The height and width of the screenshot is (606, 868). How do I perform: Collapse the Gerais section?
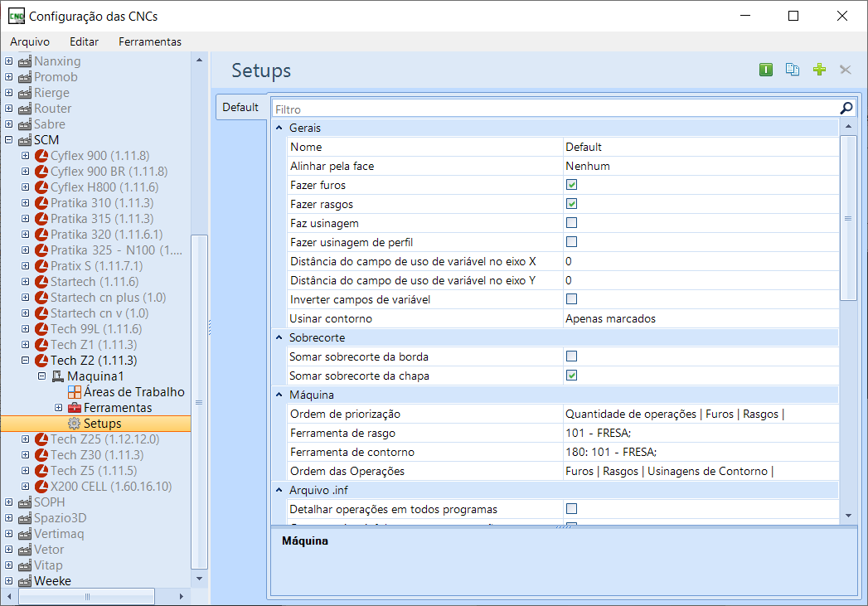279,128
